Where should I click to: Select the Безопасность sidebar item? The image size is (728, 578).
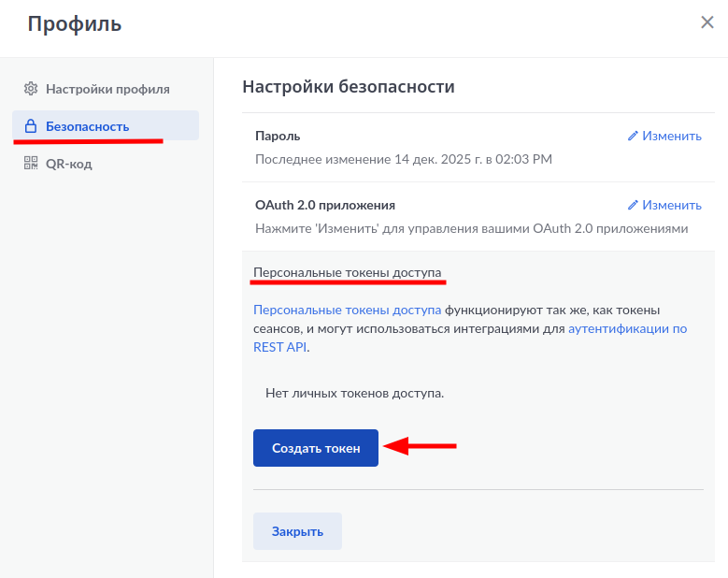click(x=88, y=126)
